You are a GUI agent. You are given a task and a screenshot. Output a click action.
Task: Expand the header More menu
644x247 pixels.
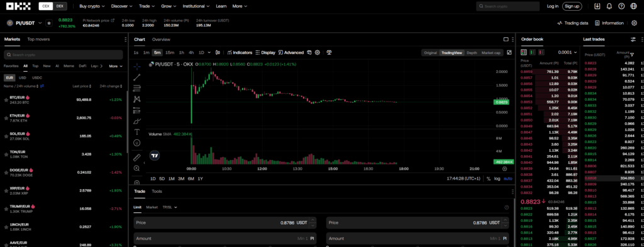coord(240,6)
